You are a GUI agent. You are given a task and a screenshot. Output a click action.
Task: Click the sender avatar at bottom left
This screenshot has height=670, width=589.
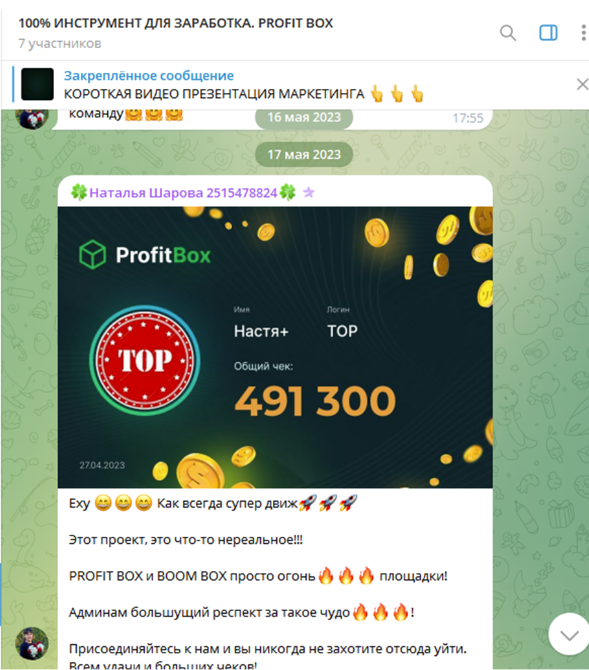32,644
